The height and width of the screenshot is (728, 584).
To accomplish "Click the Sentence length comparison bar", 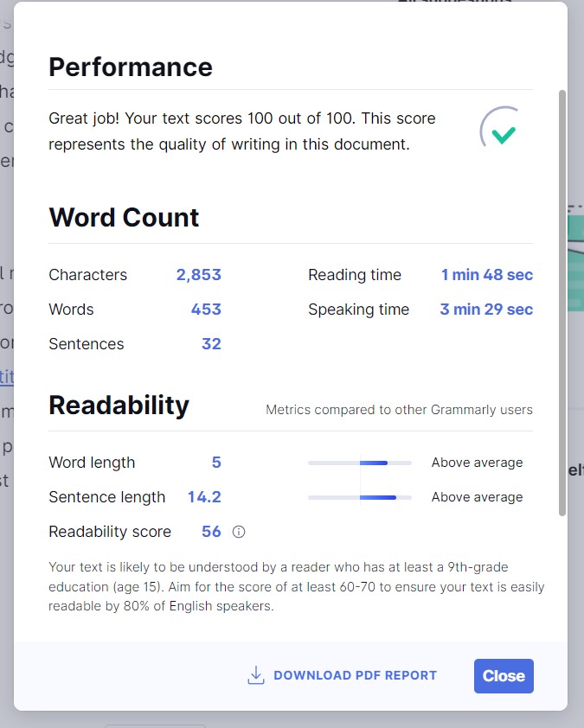I will click(360, 497).
